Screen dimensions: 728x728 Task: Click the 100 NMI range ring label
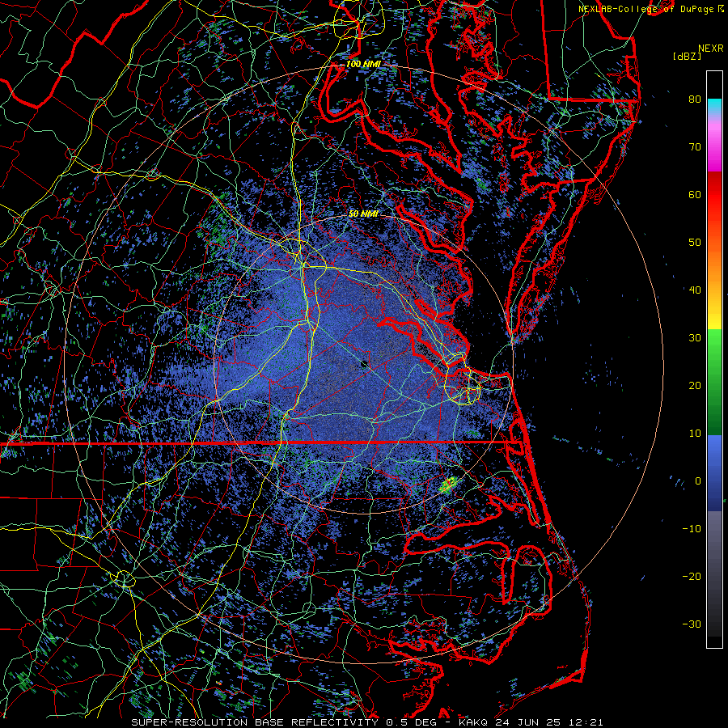click(363, 64)
